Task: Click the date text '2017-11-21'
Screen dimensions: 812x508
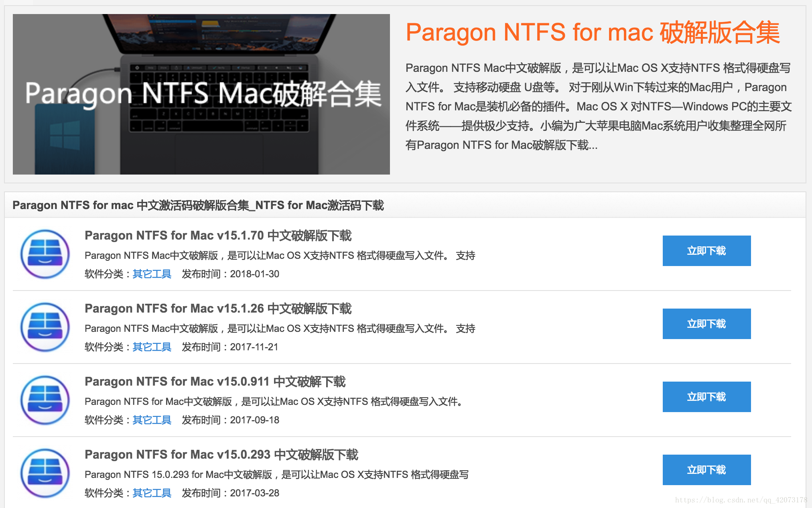Action: click(254, 347)
